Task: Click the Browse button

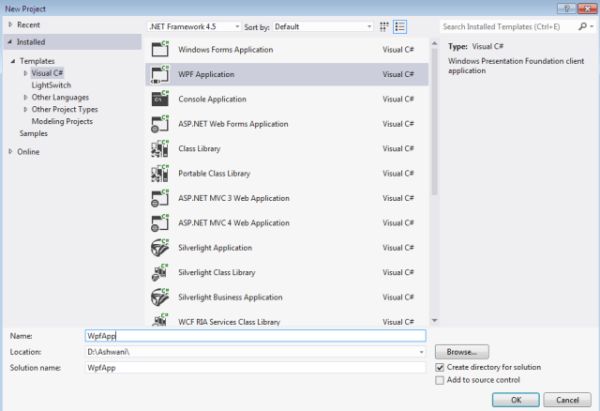Action: 462,352
